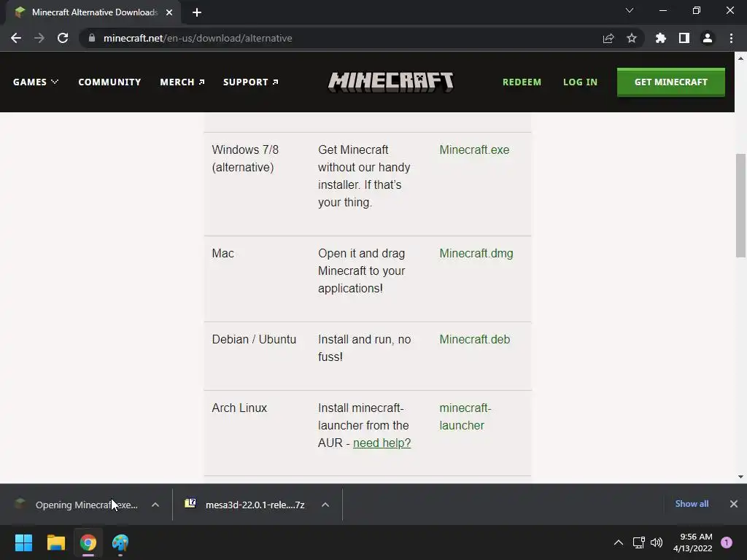Screen dimensions: 747x560
Task: Click the REDEEM link
Action: (x=522, y=82)
